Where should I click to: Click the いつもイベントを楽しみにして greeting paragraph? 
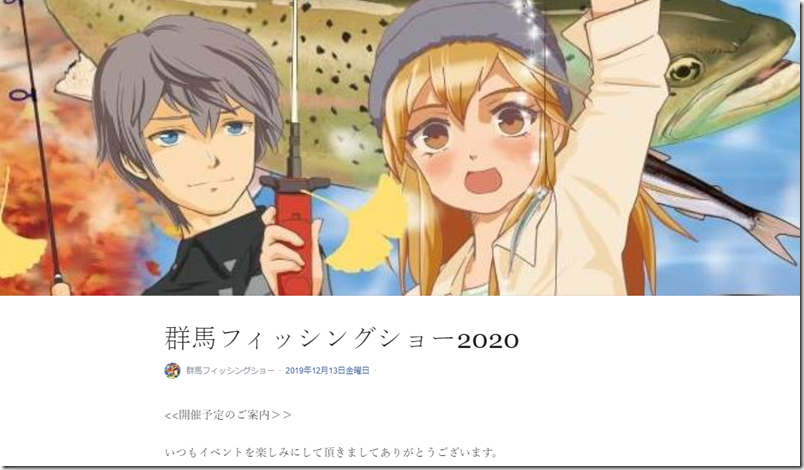point(332,452)
